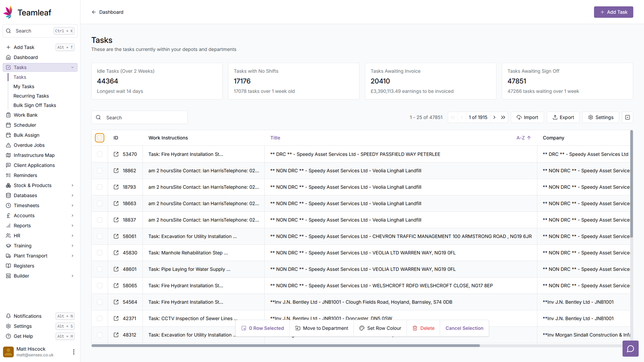Select checkbox for task 18663
The width and height of the screenshot is (644, 362).
point(100,203)
